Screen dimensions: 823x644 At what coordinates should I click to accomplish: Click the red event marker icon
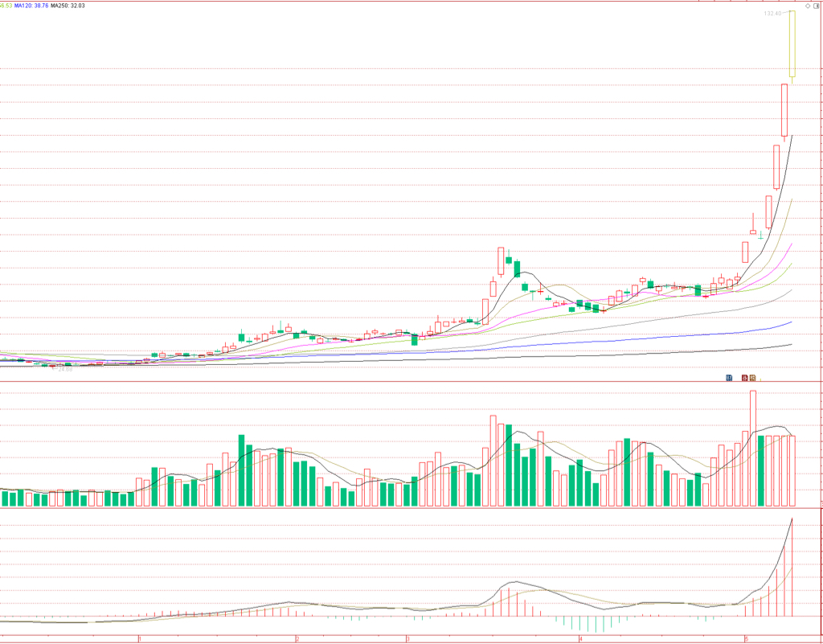point(745,378)
